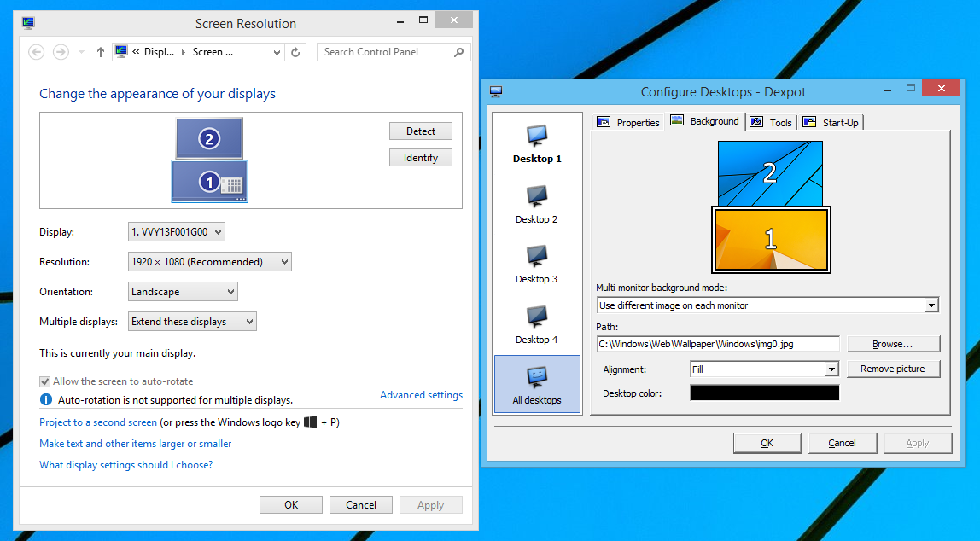This screenshot has width=980, height=541.
Task: Open the Start-Up tab
Action: [x=831, y=123]
